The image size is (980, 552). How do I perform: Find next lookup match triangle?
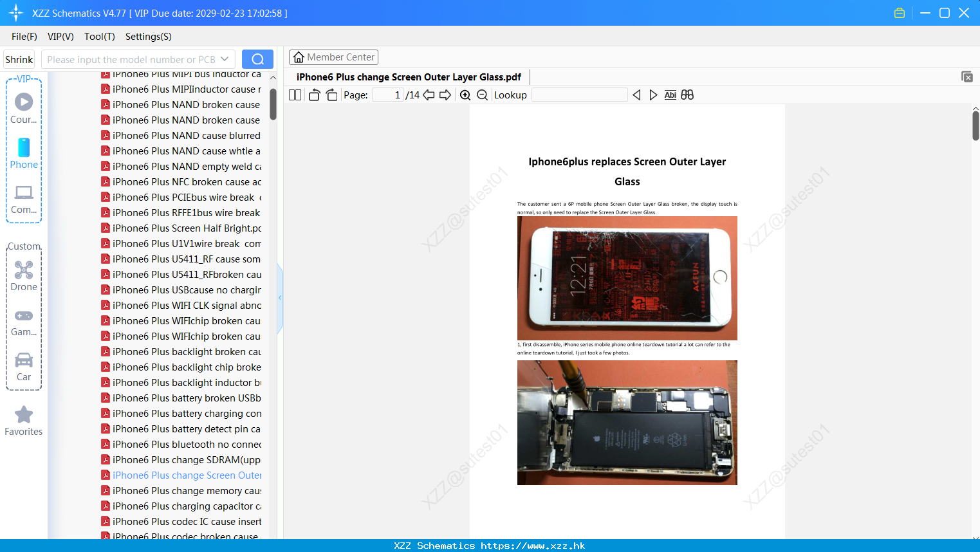point(653,95)
